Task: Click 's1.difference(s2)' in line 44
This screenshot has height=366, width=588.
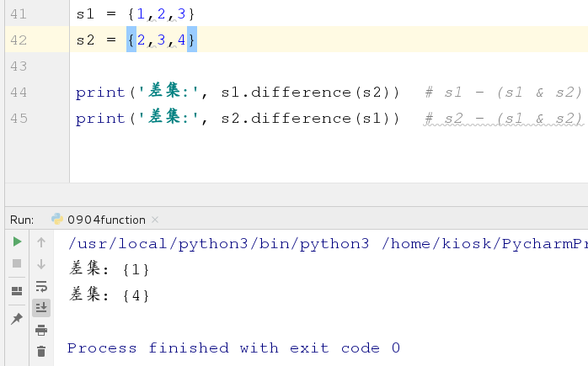Action: point(306,93)
